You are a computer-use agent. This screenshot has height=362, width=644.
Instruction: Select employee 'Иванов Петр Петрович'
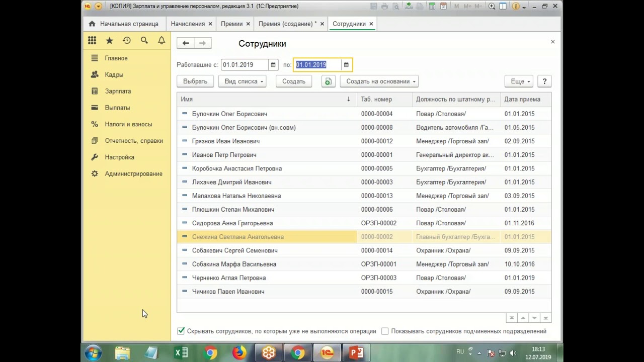364,155
